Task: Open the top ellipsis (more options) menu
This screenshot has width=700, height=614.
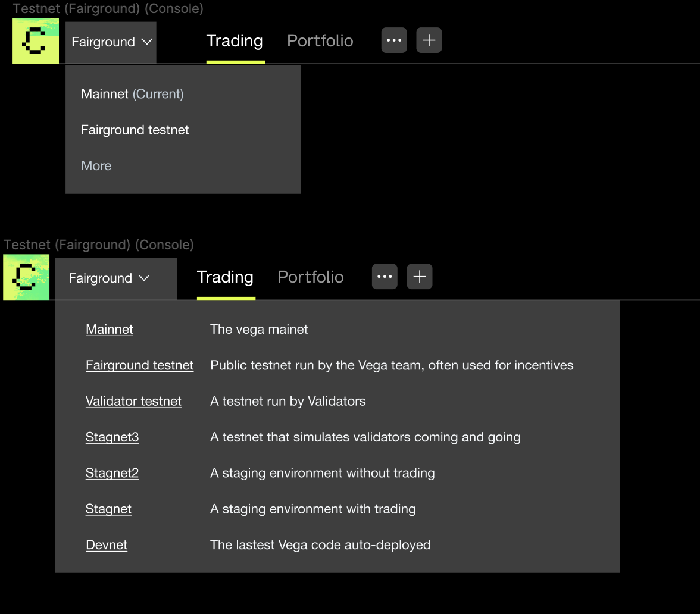Action: (394, 40)
